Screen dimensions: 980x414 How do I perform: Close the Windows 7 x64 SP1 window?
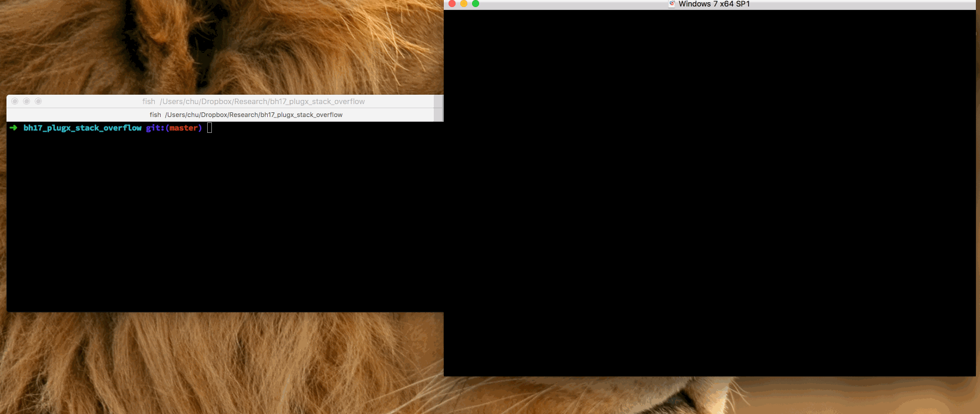pos(452,4)
